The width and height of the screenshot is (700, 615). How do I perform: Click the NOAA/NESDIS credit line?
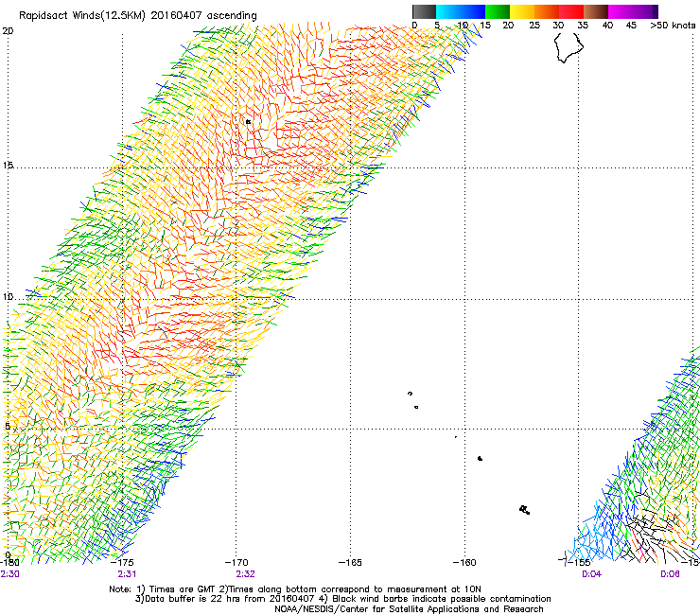[409, 609]
